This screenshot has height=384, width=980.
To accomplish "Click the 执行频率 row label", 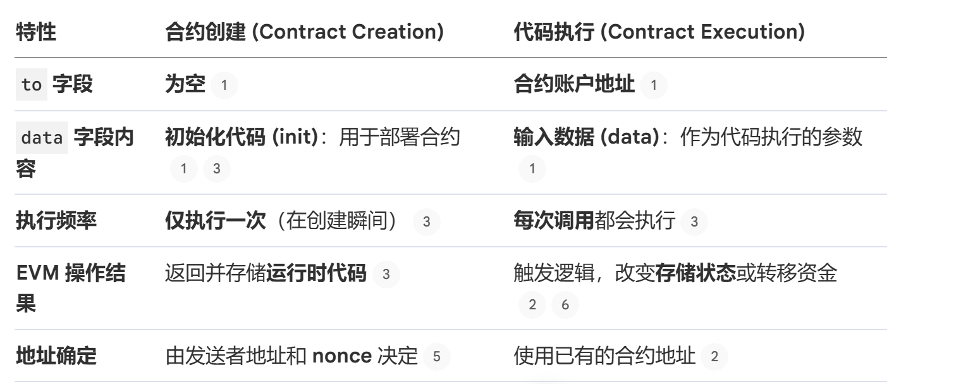I will (x=56, y=222).
